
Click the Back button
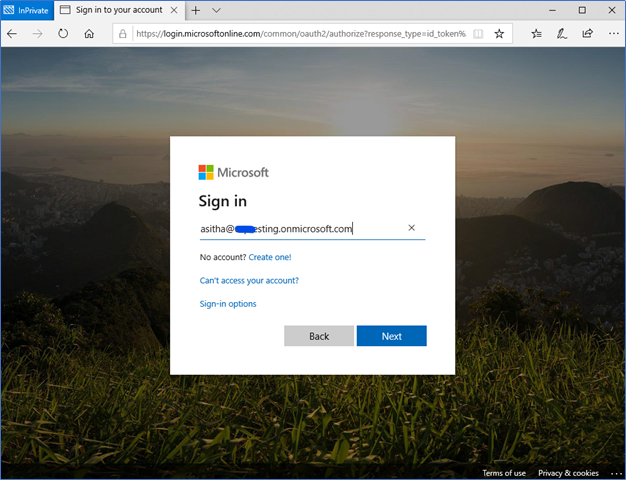click(x=319, y=336)
